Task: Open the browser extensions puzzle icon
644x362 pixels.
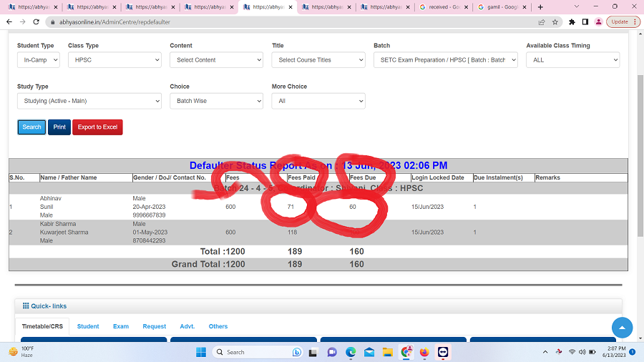Action: coord(571,21)
